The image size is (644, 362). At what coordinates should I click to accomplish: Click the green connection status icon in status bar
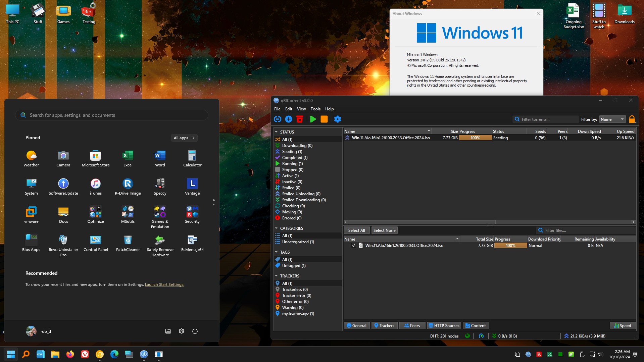[467, 336]
